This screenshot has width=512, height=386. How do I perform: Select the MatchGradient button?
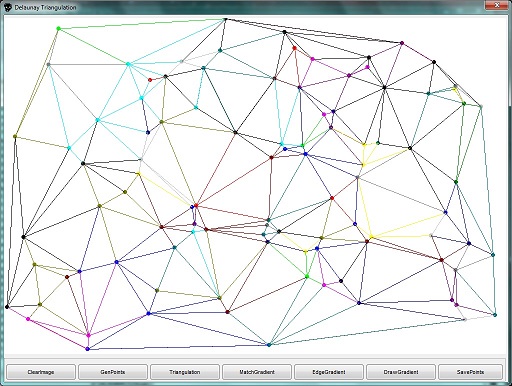(257, 372)
